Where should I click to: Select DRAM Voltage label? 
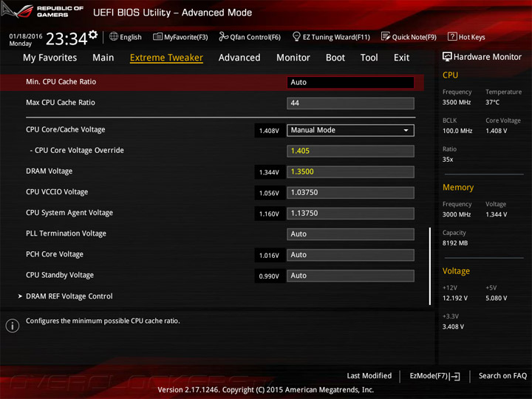point(50,171)
